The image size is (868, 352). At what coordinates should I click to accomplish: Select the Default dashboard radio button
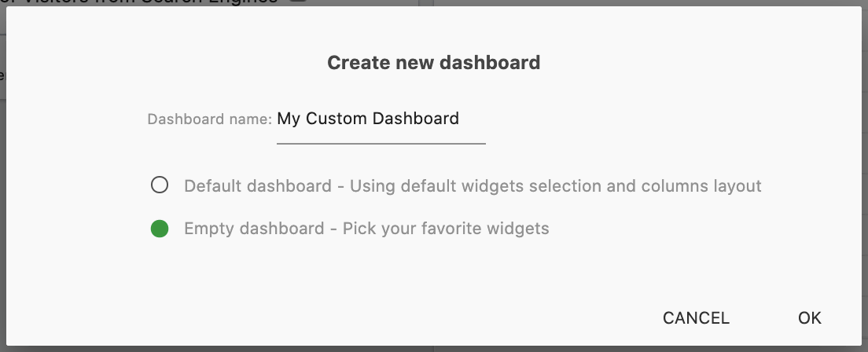pos(160,186)
